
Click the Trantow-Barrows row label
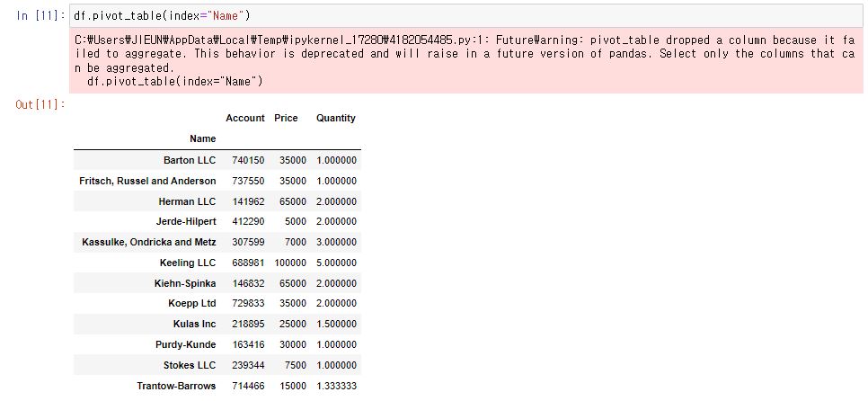[x=177, y=386]
